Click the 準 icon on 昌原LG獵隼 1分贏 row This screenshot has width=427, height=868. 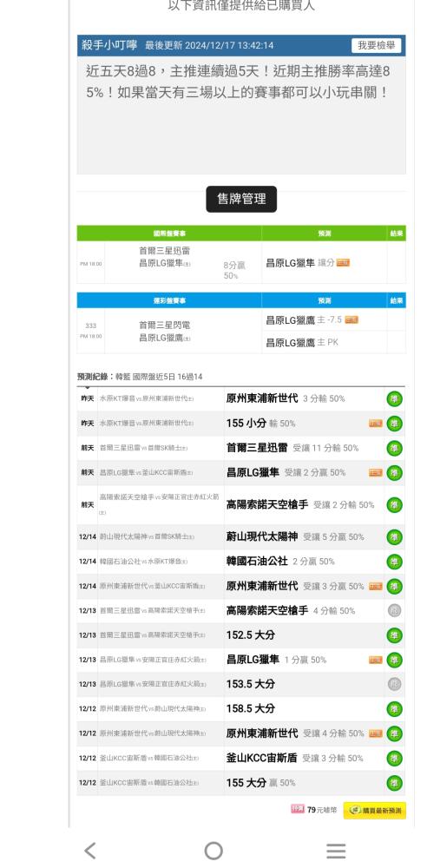pyautogui.click(x=394, y=660)
